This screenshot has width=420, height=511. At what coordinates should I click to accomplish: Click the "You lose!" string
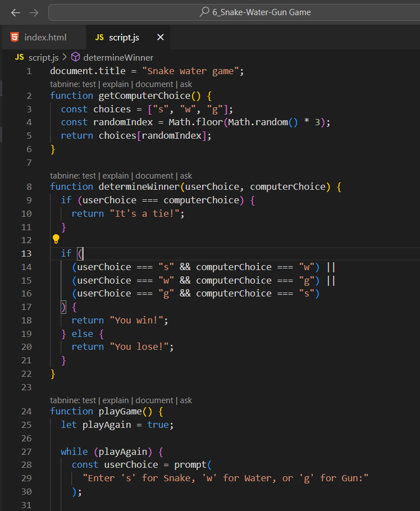point(139,347)
